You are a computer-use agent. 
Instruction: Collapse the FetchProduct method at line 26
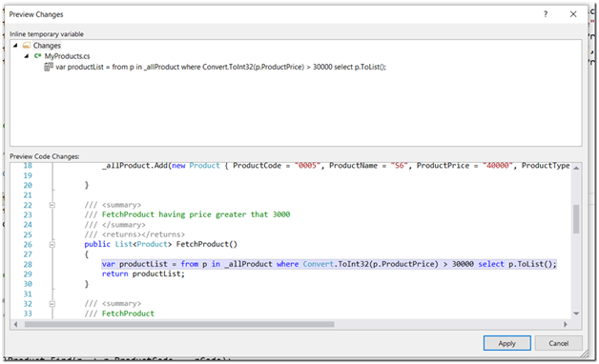52,244
